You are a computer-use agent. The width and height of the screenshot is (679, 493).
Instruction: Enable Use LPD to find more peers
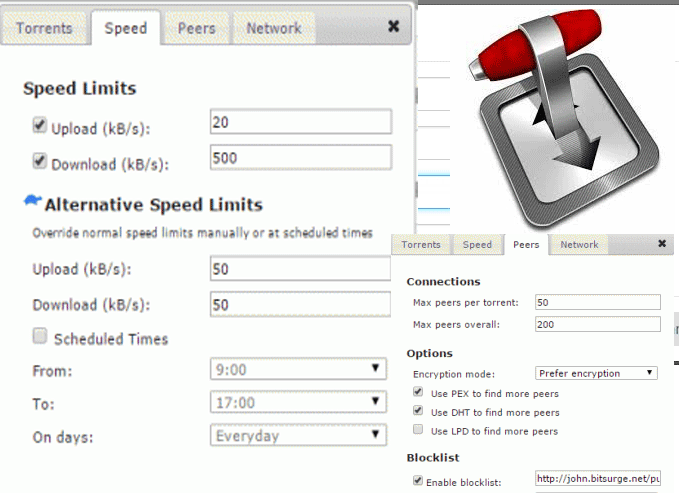point(419,430)
